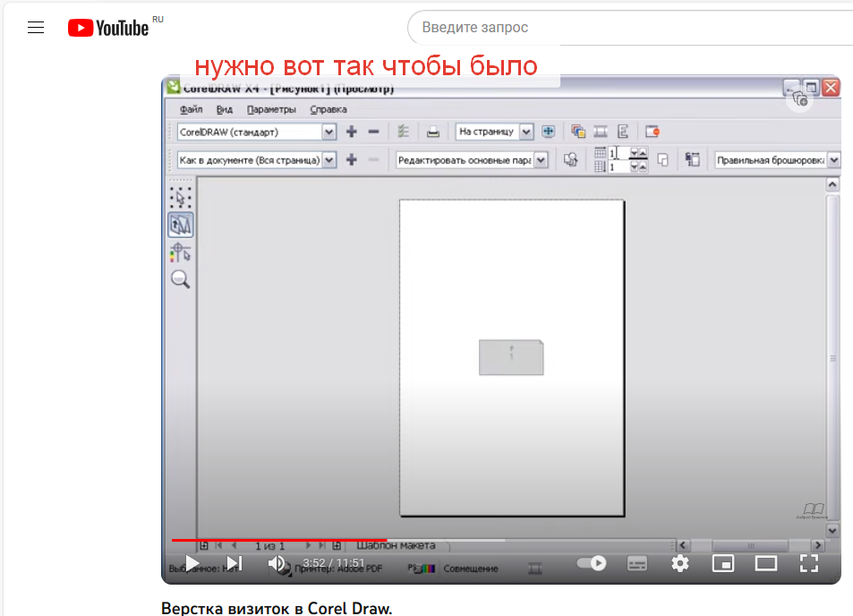Skip to the next video

point(235,564)
